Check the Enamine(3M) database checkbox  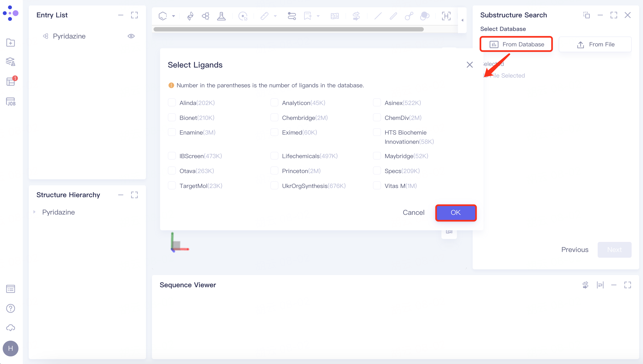click(172, 132)
